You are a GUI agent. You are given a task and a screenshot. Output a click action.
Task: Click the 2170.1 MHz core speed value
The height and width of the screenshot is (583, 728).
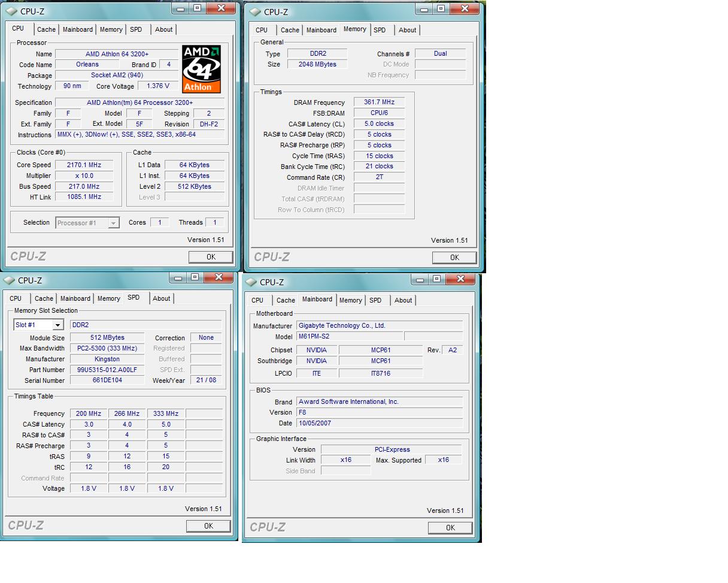pos(84,165)
